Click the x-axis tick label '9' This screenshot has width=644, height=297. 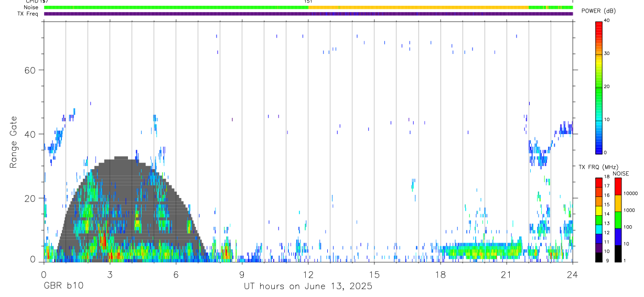click(x=242, y=274)
